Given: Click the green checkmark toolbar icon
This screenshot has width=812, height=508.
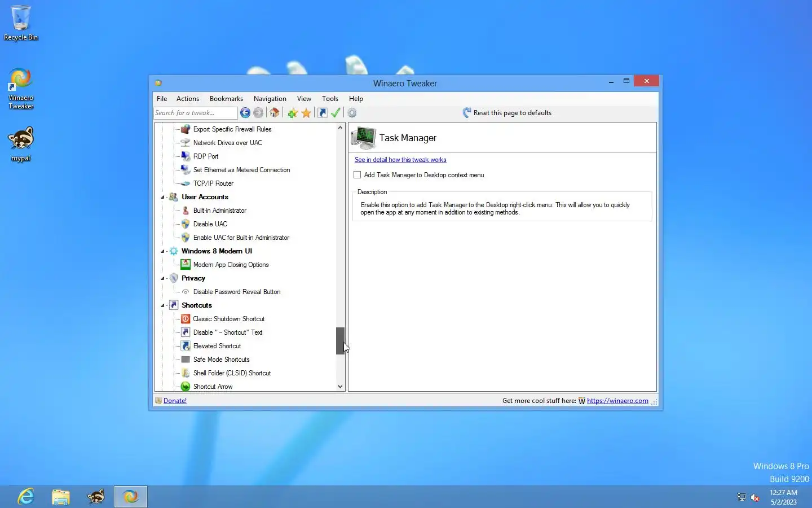Looking at the screenshot, I should pyautogui.click(x=336, y=113).
